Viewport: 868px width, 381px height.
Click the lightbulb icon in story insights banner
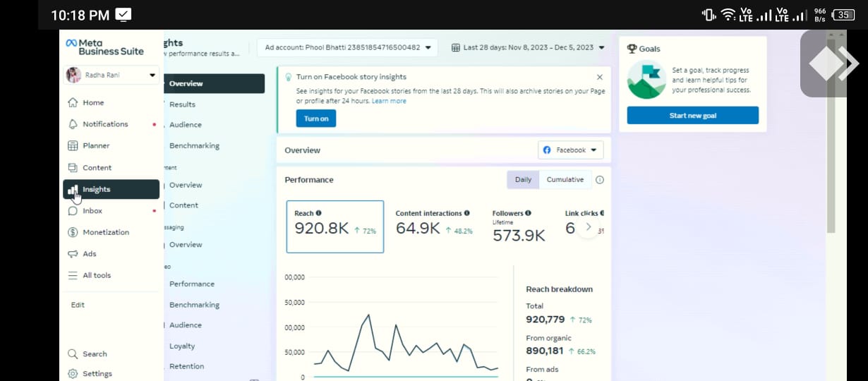[x=288, y=77]
